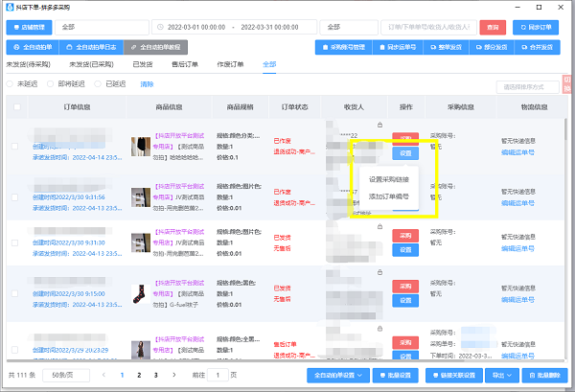This screenshot has height=392, width=575.
Task: Open 采购账号管理 purchase account management
Action: click(x=344, y=47)
